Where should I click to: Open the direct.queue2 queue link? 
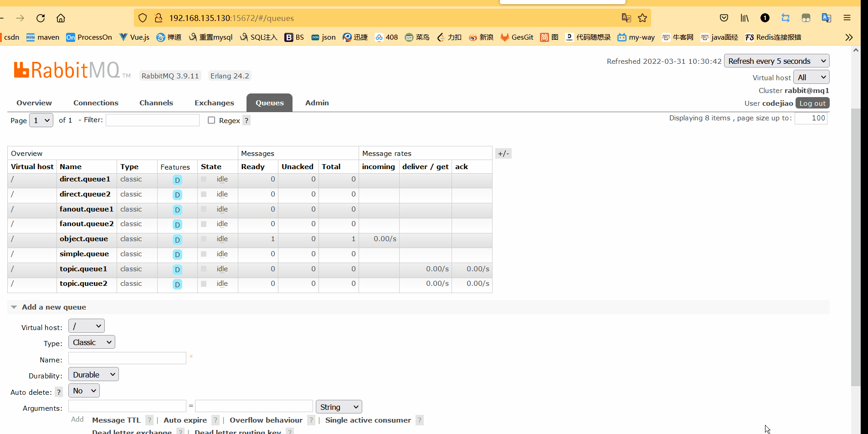pos(85,194)
